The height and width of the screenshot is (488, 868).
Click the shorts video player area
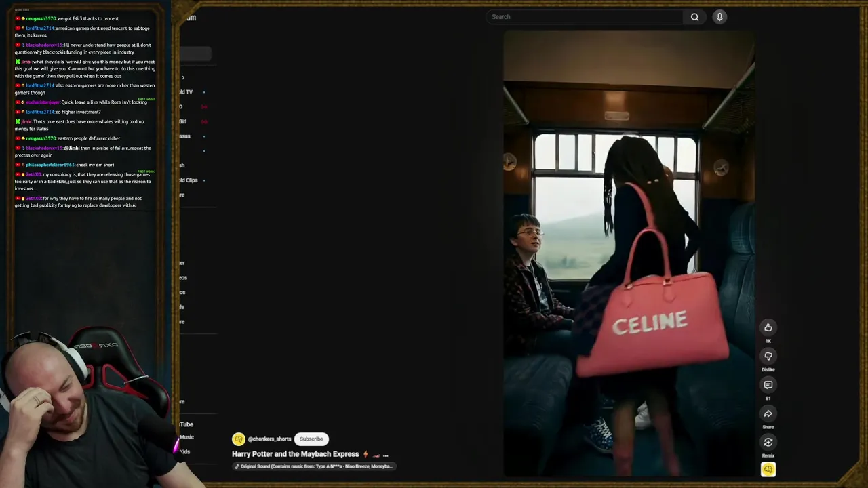[629, 254]
